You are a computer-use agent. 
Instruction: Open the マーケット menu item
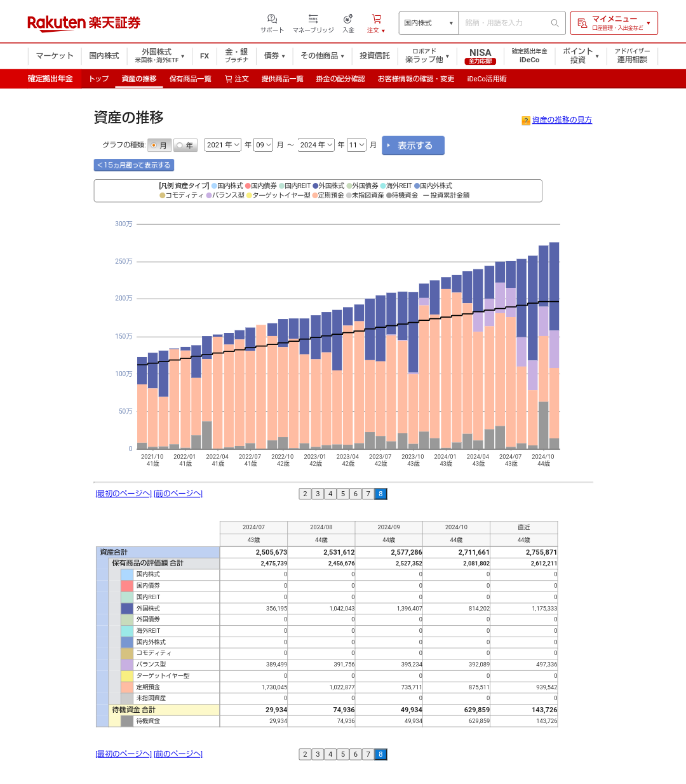(x=55, y=56)
